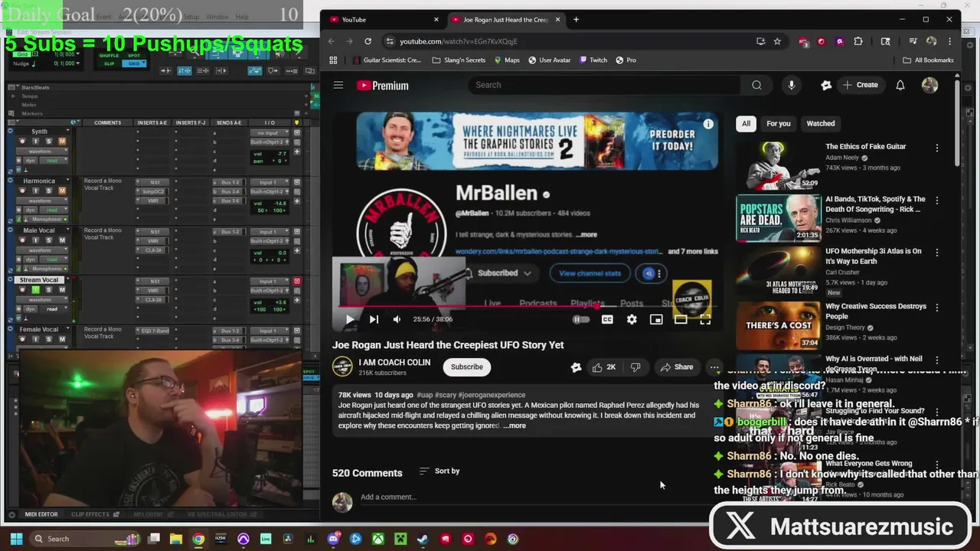Viewport: 980px width, 551px height.
Task: Open Synth no input selector
Action: [270, 133]
